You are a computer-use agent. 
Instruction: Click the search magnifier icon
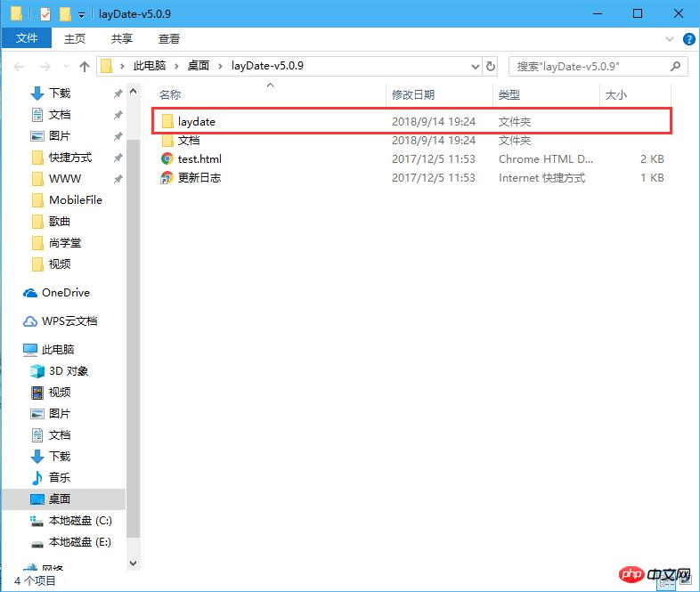(675, 67)
